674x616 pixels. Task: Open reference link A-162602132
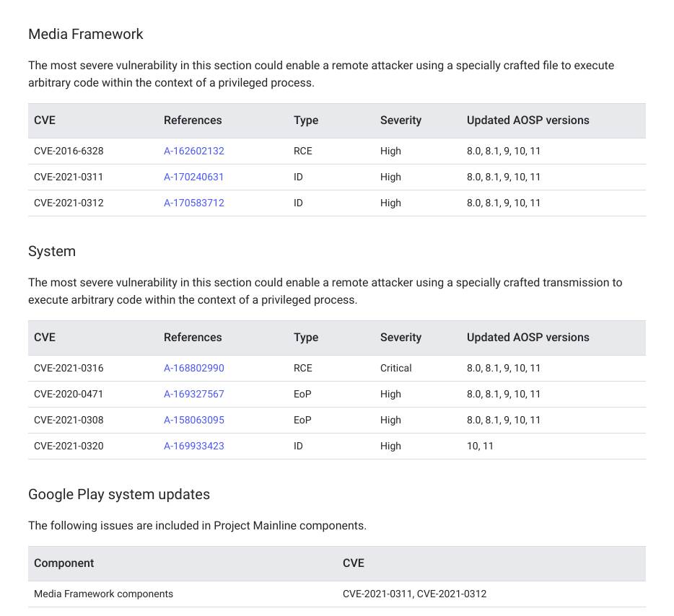click(x=193, y=151)
